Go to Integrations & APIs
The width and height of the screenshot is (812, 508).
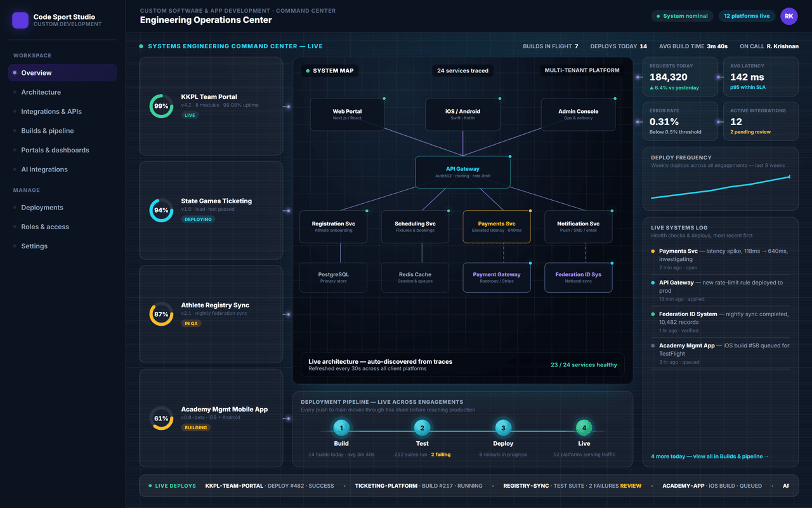tap(63, 112)
